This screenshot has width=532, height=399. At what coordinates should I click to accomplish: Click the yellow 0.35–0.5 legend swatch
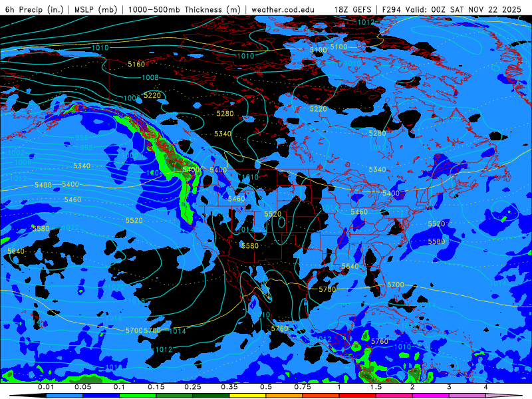point(247,396)
